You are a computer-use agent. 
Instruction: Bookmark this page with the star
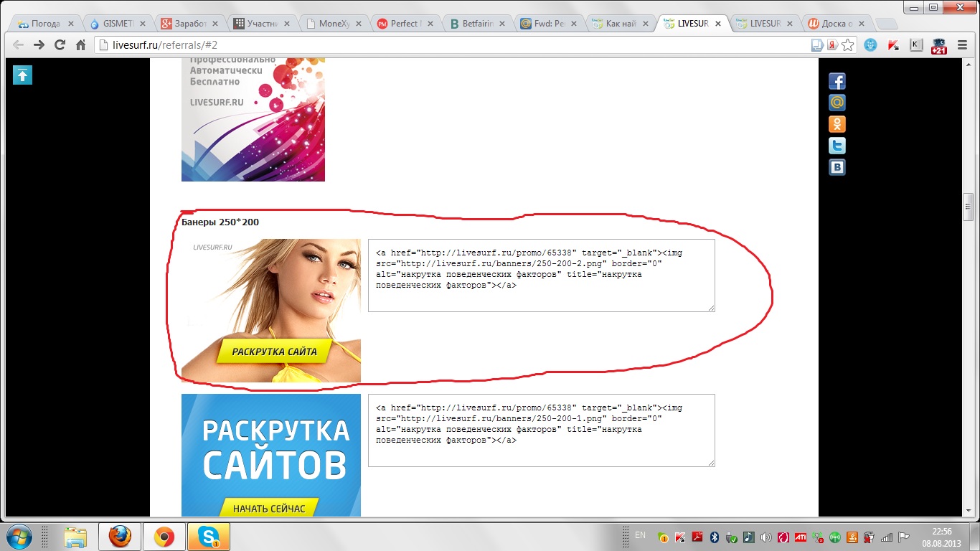coord(848,45)
